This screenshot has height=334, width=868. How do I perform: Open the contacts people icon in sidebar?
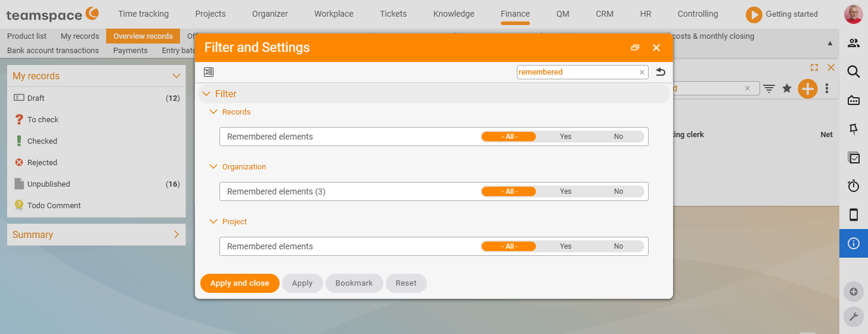click(x=854, y=43)
